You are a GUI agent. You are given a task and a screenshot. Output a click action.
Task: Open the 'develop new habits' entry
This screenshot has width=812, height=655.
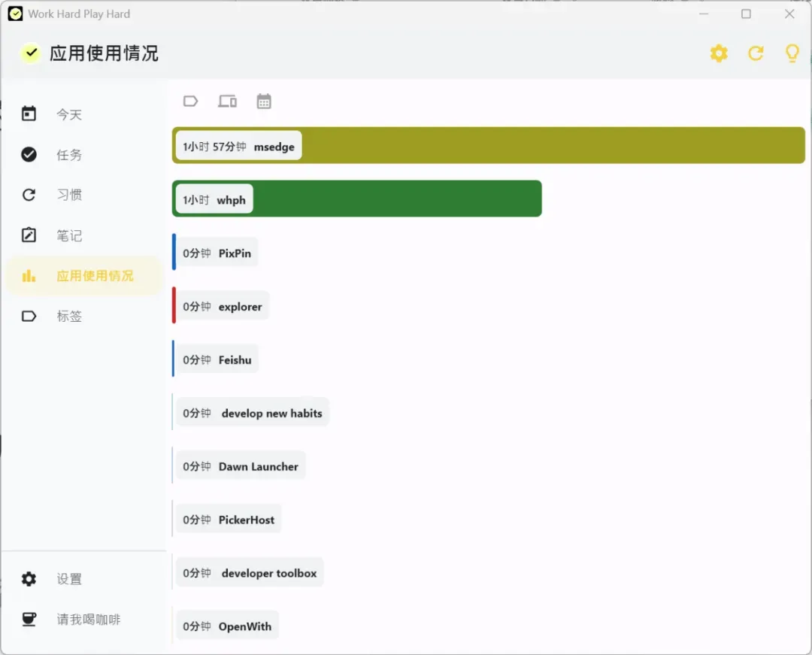253,413
